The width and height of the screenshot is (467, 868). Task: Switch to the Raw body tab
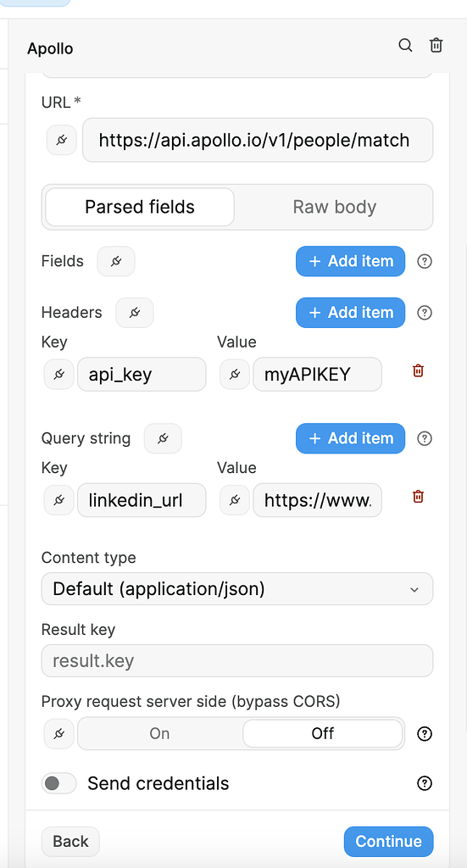[334, 207]
